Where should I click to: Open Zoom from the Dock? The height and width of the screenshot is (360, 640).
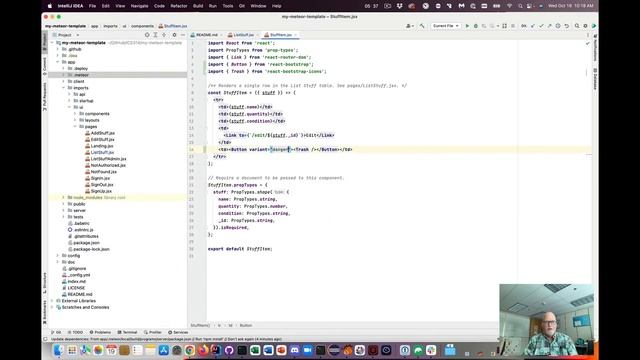307,350
